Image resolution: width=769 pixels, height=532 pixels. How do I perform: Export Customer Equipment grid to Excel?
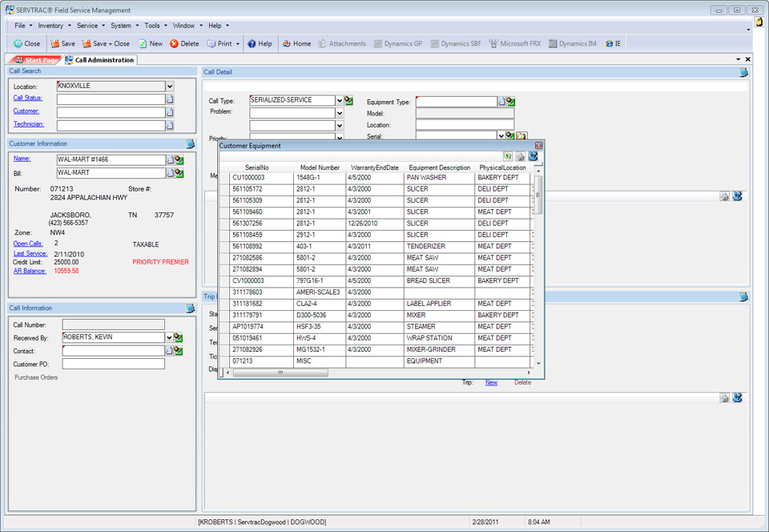click(x=508, y=156)
